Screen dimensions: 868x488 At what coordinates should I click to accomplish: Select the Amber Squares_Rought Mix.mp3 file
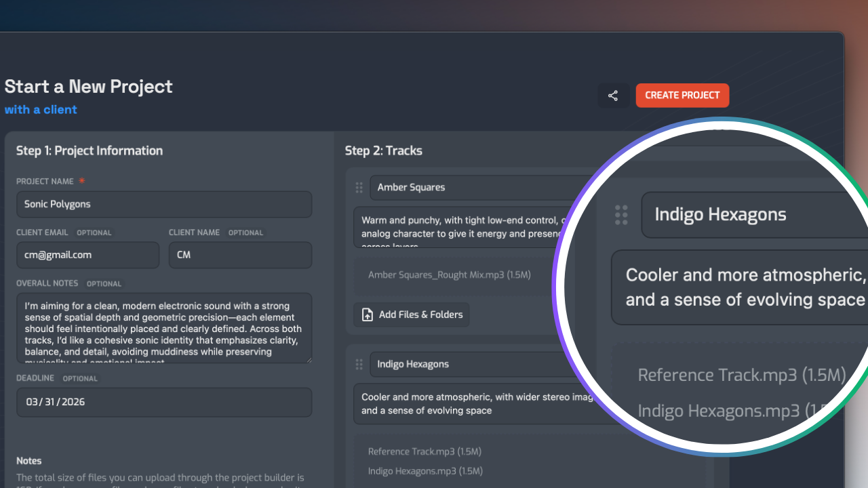[449, 275]
